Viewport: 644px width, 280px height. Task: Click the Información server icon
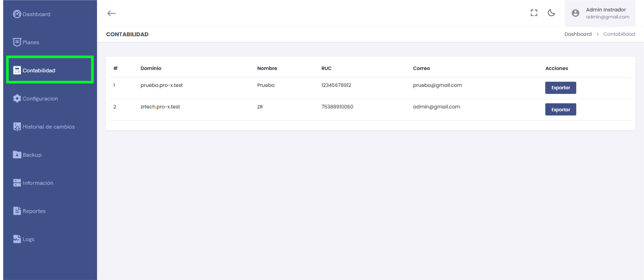(x=17, y=183)
